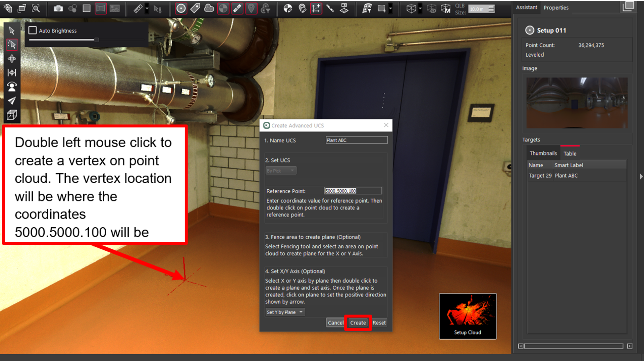644x362 pixels.
Task: Click the Reset button in dialog
Action: click(x=379, y=322)
